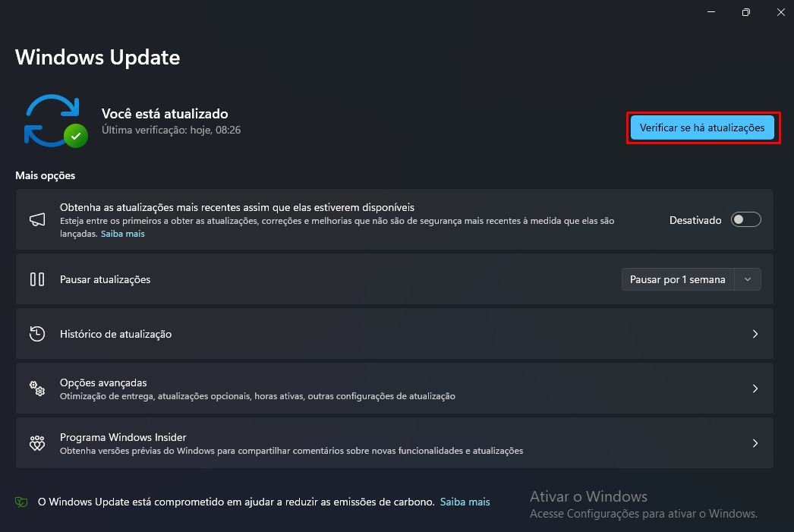
Task: Select the Histórico de atualização title text
Action: [115, 334]
